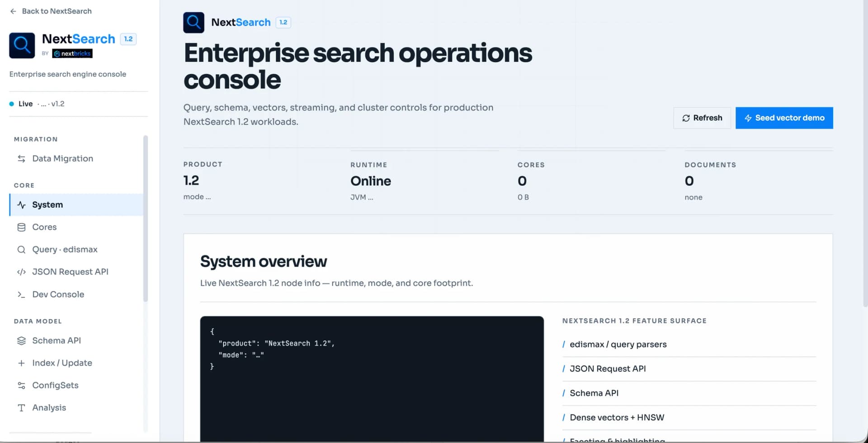Click the 1.2 version badge in sidebar
This screenshot has width=868, height=443.
click(x=128, y=39)
